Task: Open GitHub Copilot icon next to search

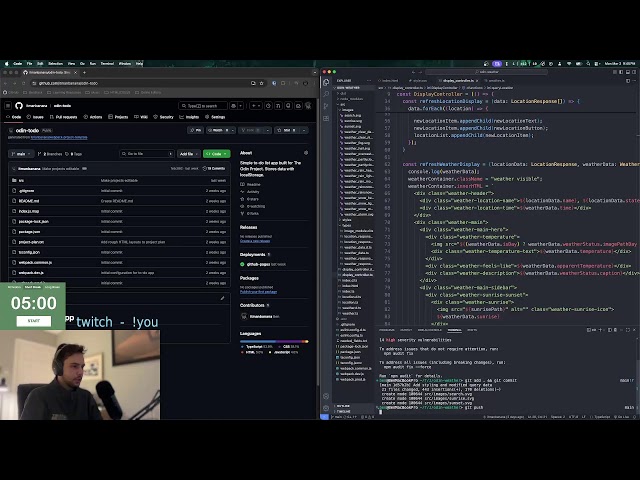Action: point(233,106)
